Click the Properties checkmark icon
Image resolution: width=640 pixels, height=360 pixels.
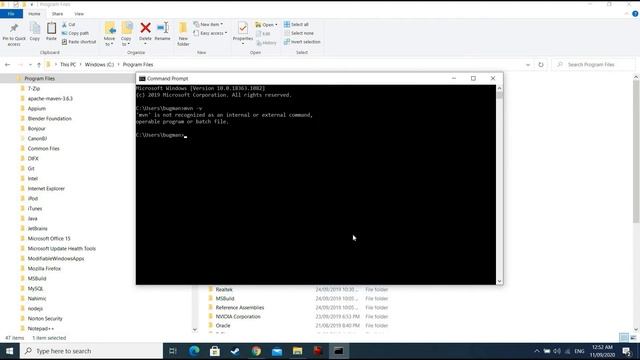pos(243,28)
